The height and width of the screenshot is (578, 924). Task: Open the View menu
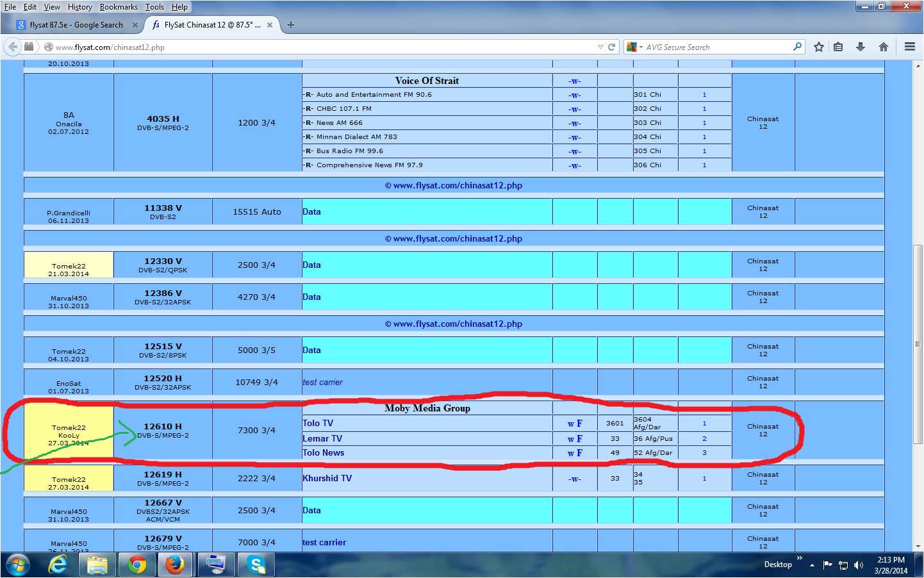pos(52,7)
